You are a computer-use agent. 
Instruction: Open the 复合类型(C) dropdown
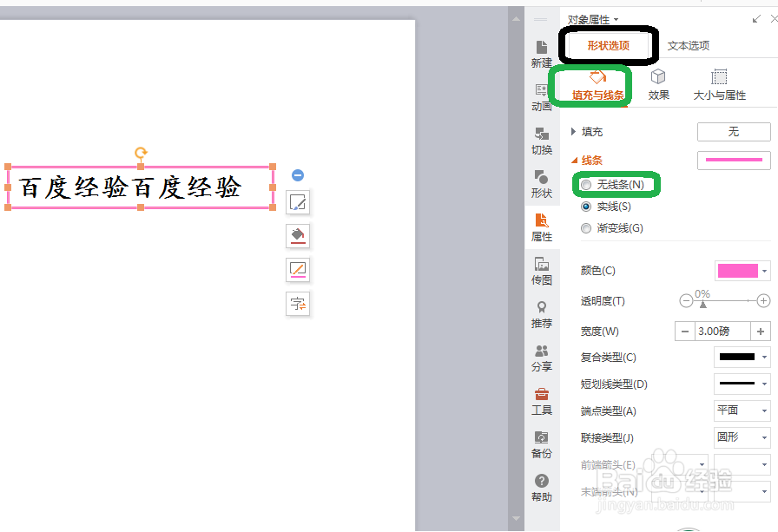tap(742, 357)
